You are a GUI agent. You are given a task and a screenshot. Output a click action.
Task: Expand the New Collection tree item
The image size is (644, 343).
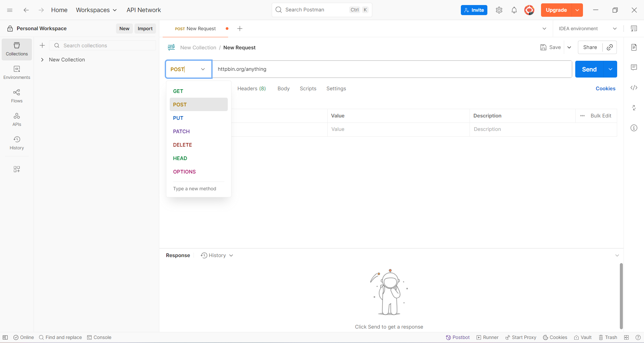[x=42, y=59]
